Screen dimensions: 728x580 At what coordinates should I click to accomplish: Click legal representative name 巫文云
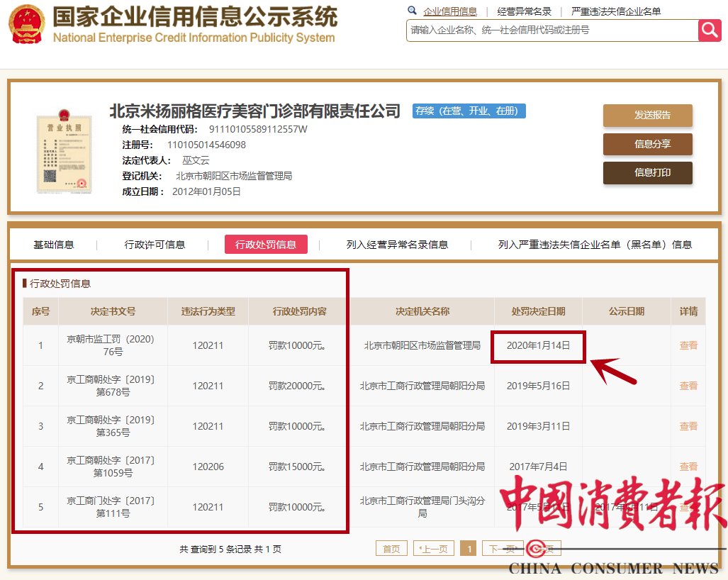pos(196,160)
